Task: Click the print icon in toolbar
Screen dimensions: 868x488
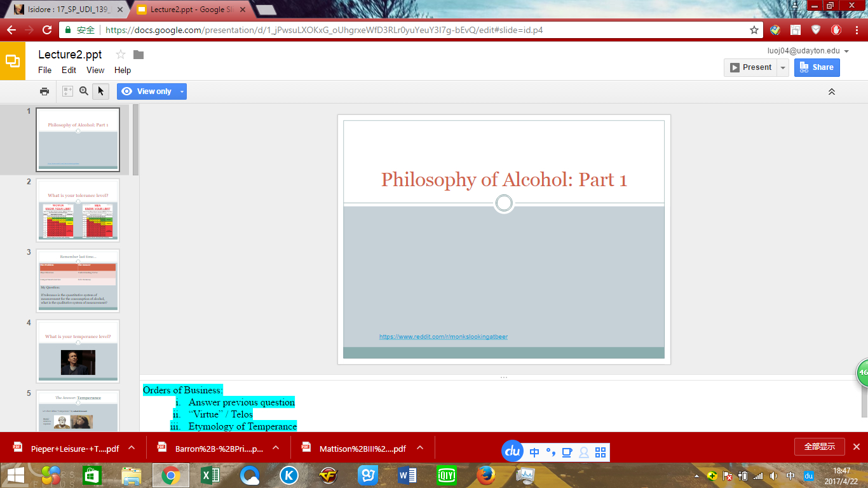Action: click(44, 91)
